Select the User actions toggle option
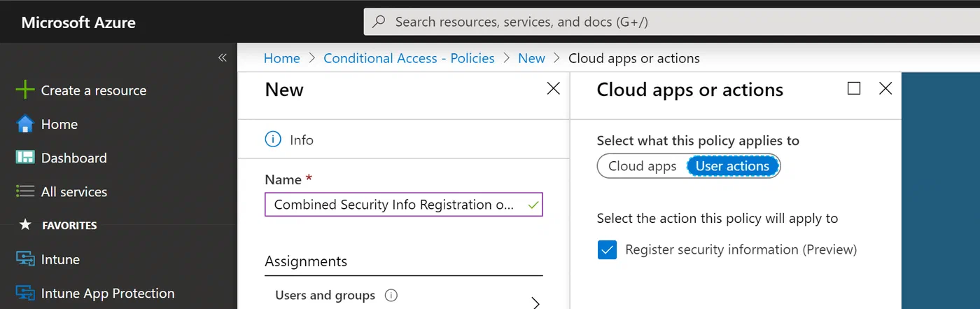 (x=732, y=166)
